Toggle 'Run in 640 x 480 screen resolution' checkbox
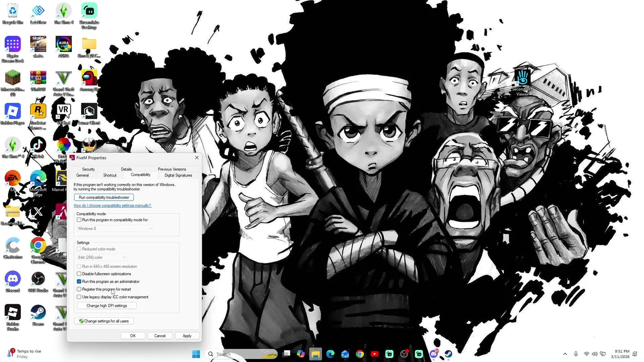The image size is (644, 362). pos(79,266)
